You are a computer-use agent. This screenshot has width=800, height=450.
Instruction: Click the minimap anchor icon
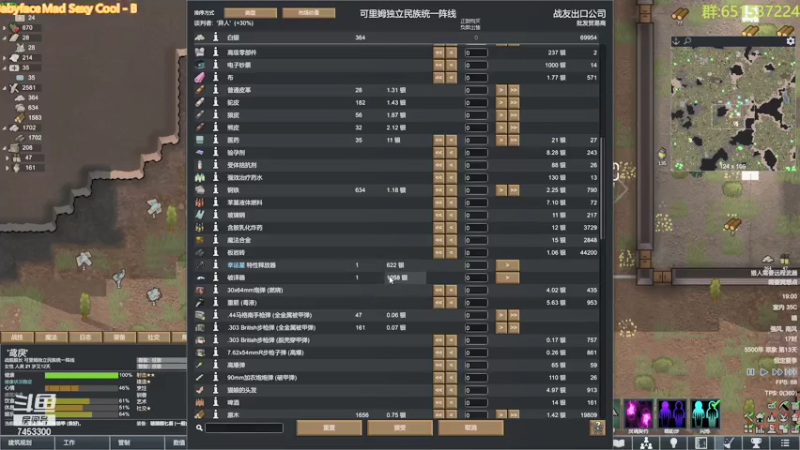point(676,41)
